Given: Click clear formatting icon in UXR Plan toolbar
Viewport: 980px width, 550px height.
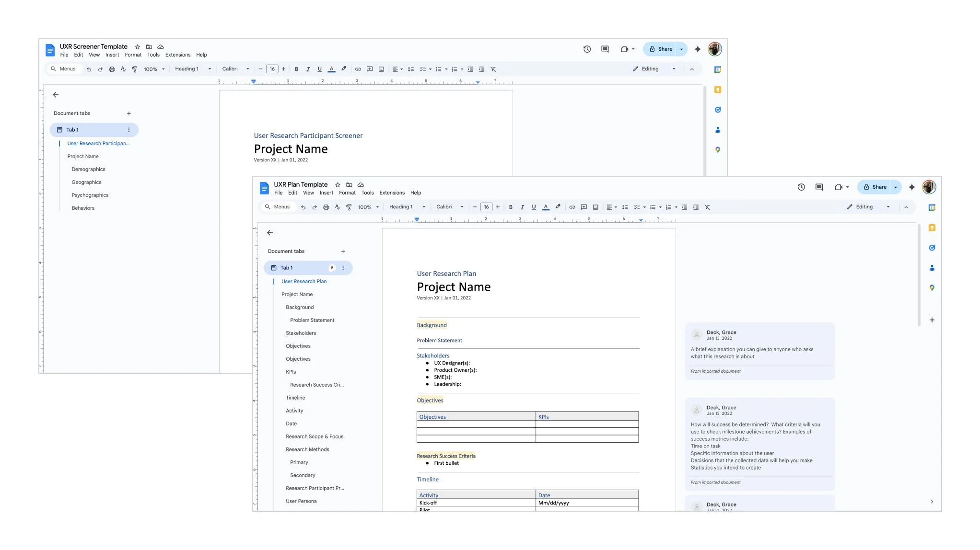Looking at the screenshot, I should click(x=707, y=207).
